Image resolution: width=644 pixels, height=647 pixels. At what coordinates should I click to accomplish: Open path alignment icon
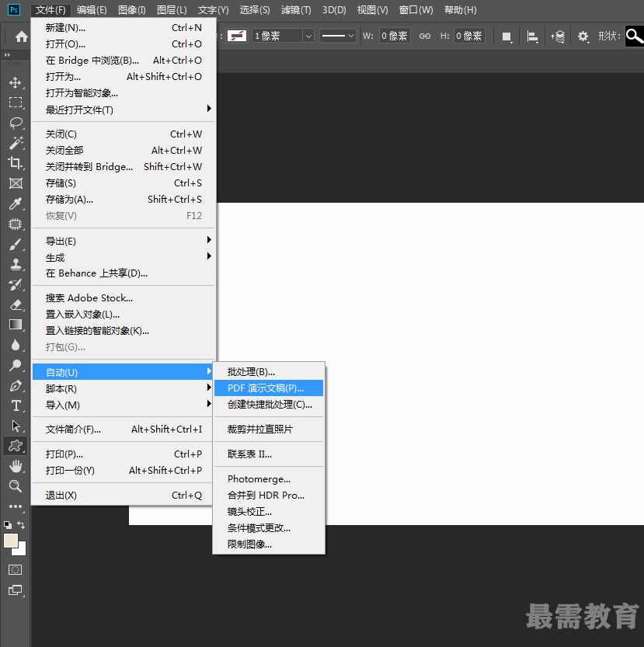click(x=533, y=37)
